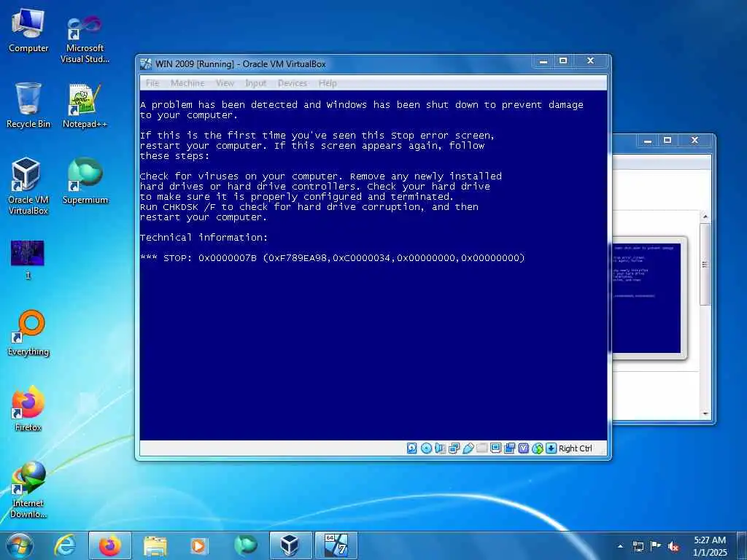Click the blue screen thumbnail in the background window
Screen dimensions: 747x560
click(646, 298)
